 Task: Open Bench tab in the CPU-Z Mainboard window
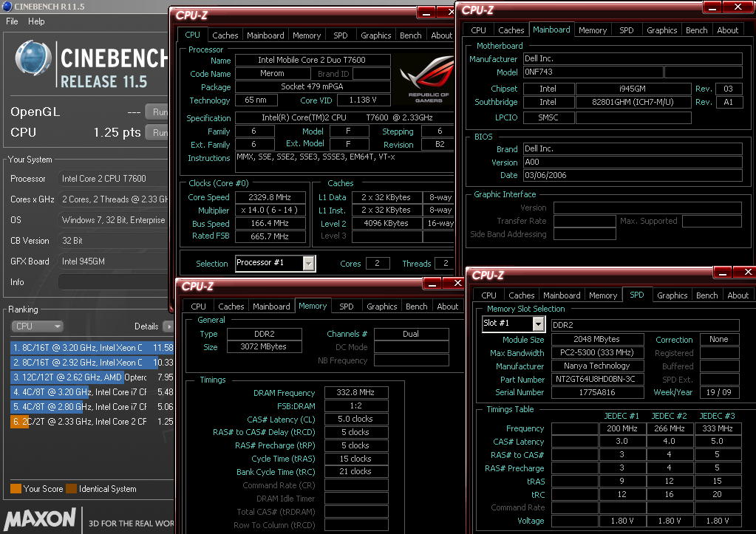697,30
